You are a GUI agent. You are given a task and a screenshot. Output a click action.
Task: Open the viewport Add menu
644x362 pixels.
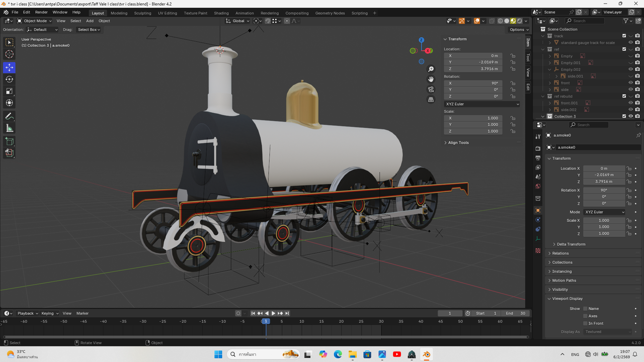[x=90, y=21]
